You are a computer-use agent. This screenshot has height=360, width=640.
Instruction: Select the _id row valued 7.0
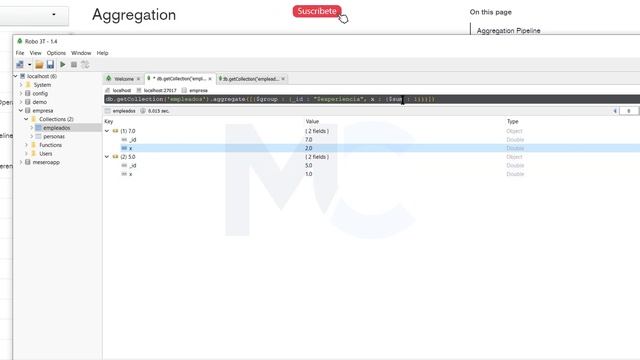(371, 140)
